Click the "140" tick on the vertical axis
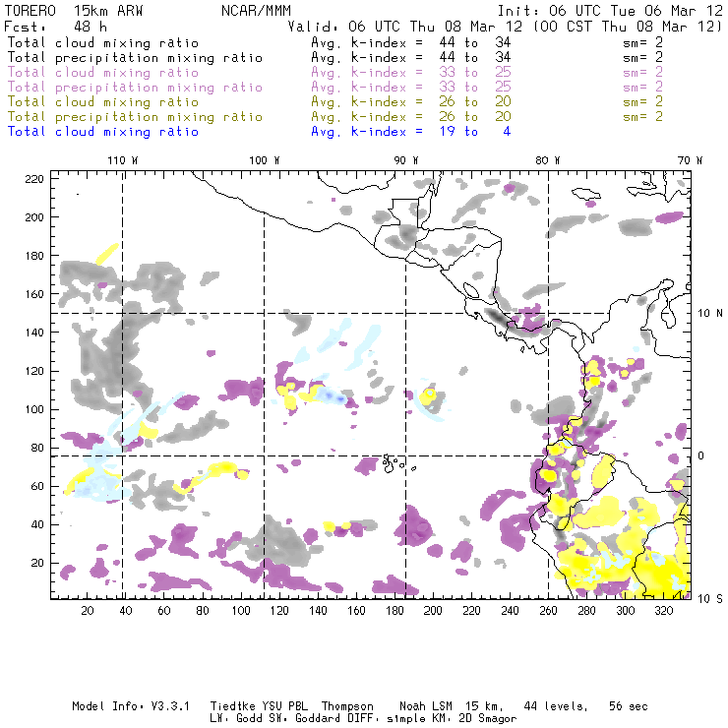The image size is (728, 728). click(34, 333)
